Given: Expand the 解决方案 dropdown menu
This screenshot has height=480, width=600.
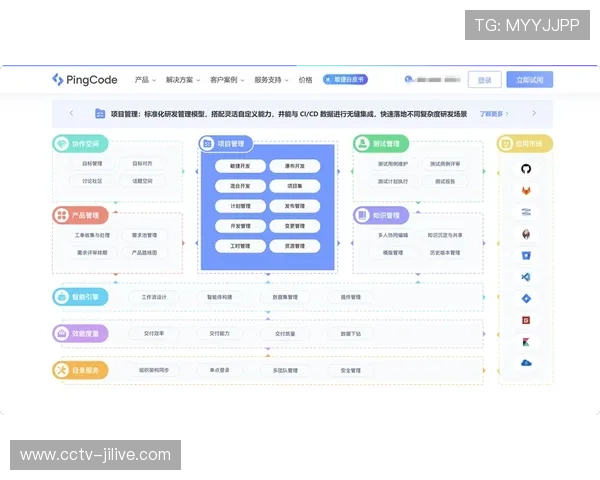Looking at the screenshot, I should coord(183,80).
